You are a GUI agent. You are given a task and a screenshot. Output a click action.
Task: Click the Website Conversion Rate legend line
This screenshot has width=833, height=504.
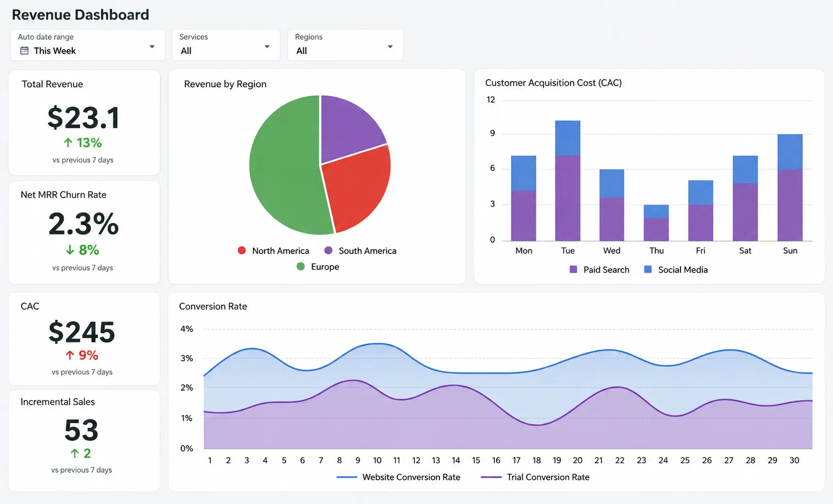click(347, 477)
